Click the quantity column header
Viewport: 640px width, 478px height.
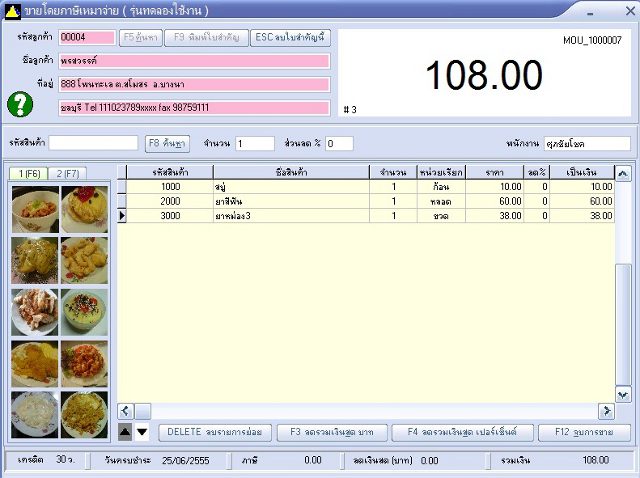393,173
